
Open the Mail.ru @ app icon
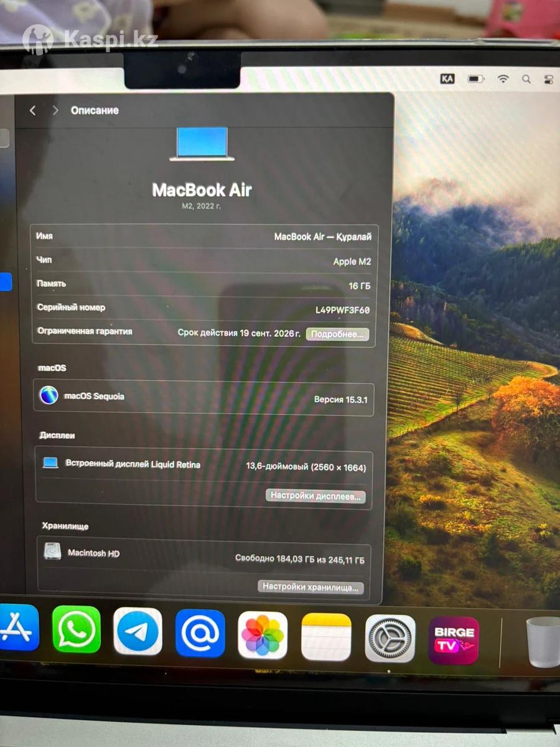pos(200,633)
